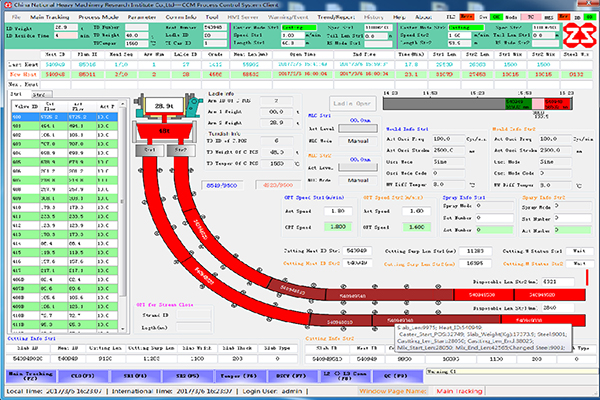The image size is (600, 400).
Task: Click the ladle turret graphic showing 28.9t
Action: [168, 105]
